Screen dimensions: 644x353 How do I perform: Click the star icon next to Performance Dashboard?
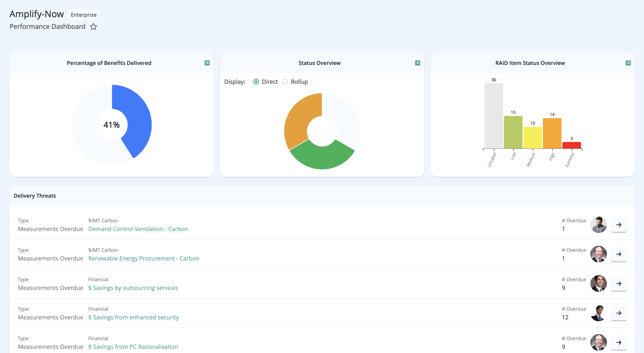(x=93, y=27)
